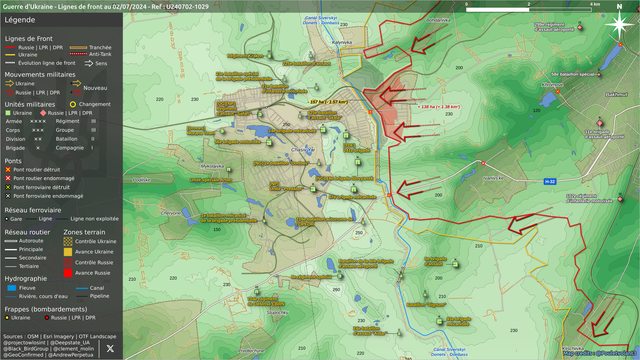
Task: Click the yellow 'Avance Ukraine' swatch
Action: click(68, 252)
